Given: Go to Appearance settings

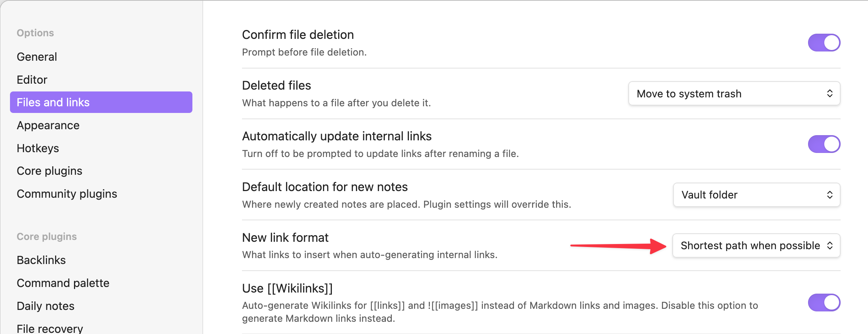Looking at the screenshot, I should coord(48,125).
